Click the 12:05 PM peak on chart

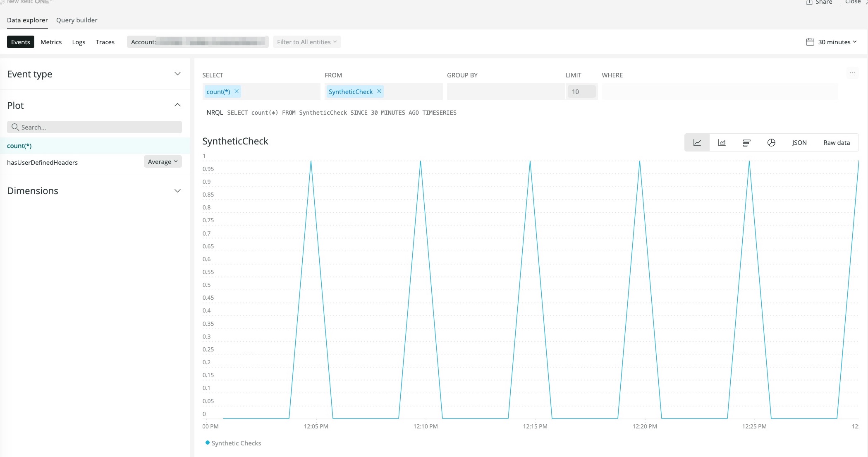coord(311,161)
